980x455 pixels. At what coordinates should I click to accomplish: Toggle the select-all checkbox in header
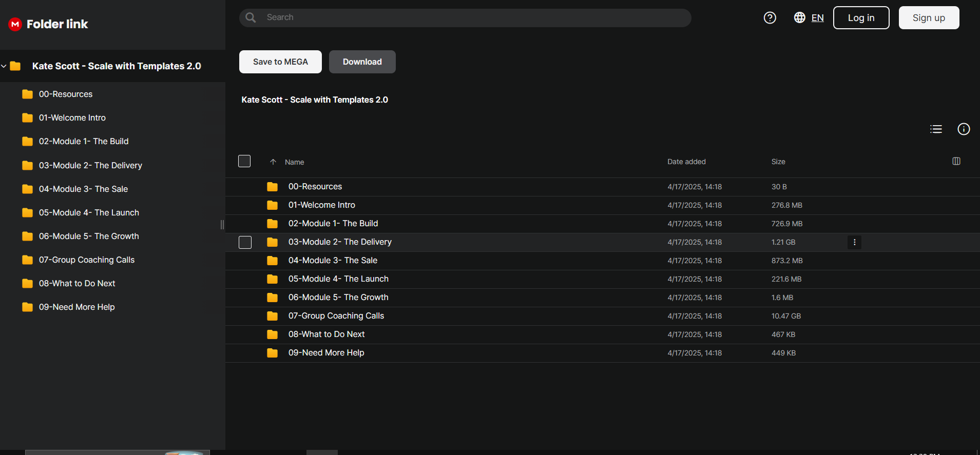[244, 161]
